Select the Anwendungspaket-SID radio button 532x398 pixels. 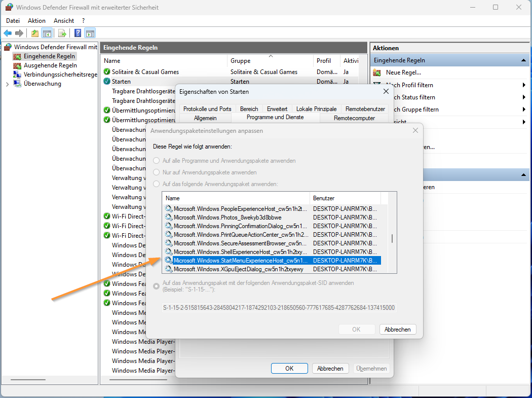pyautogui.click(x=156, y=286)
